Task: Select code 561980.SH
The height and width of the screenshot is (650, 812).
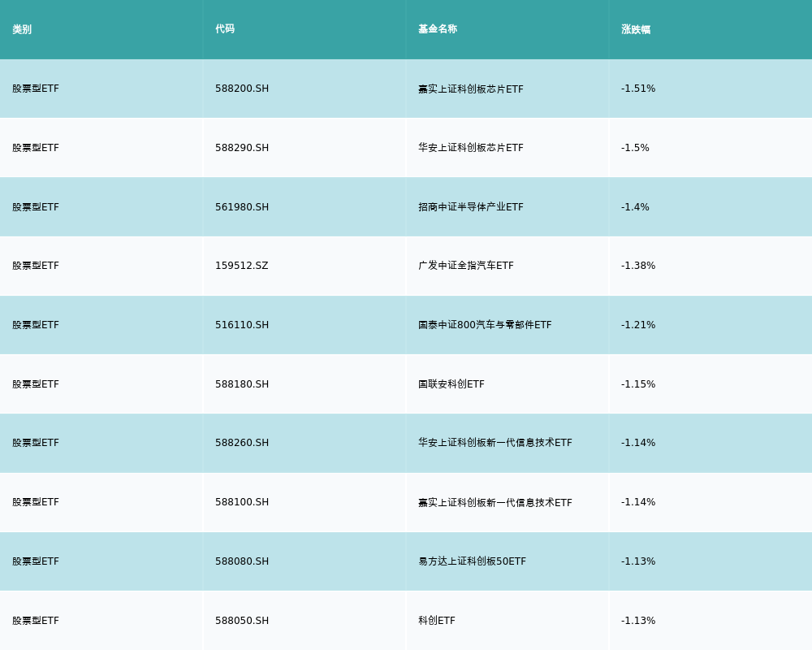Action: pos(242,207)
